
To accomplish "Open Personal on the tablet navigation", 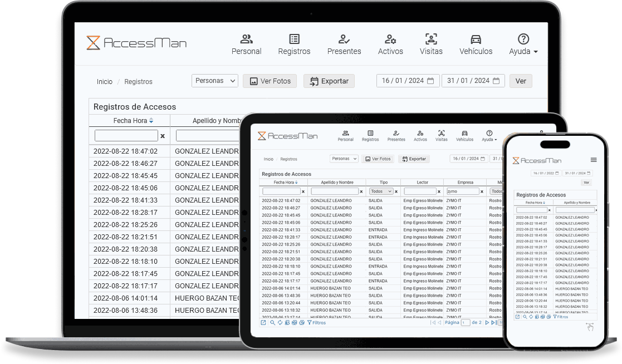I will [x=345, y=136].
